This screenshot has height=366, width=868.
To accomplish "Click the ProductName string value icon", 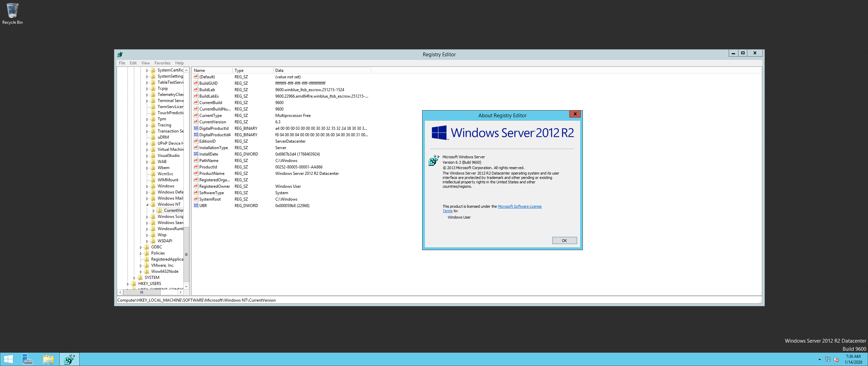I will pyautogui.click(x=196, y=174).
